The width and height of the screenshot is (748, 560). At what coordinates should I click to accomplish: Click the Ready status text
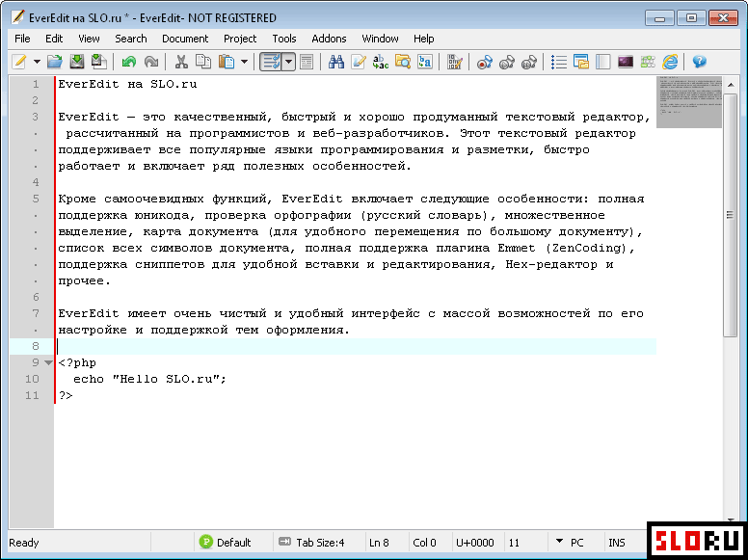tap(24, 543)
